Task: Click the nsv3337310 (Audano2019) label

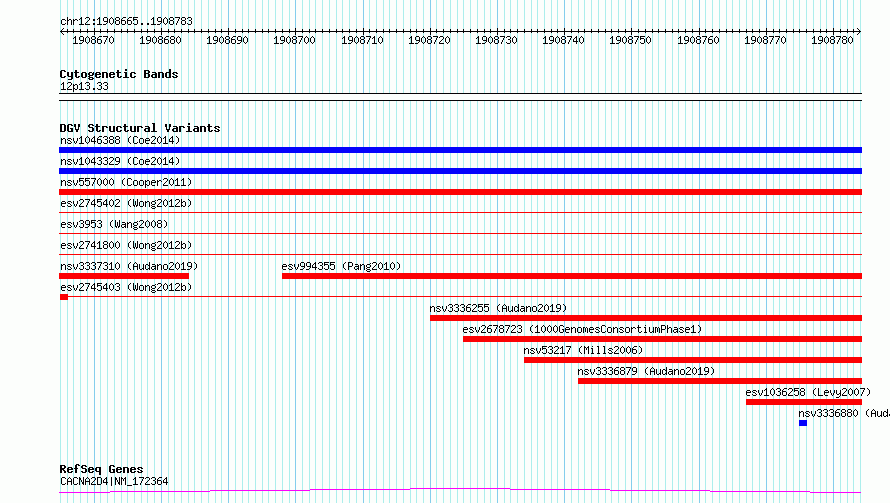Action: [129, 266]
